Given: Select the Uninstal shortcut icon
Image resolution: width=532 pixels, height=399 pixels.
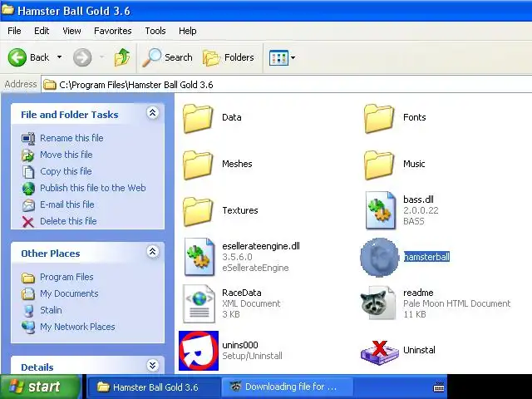Looking at the screenshot, I should [379, 352].
